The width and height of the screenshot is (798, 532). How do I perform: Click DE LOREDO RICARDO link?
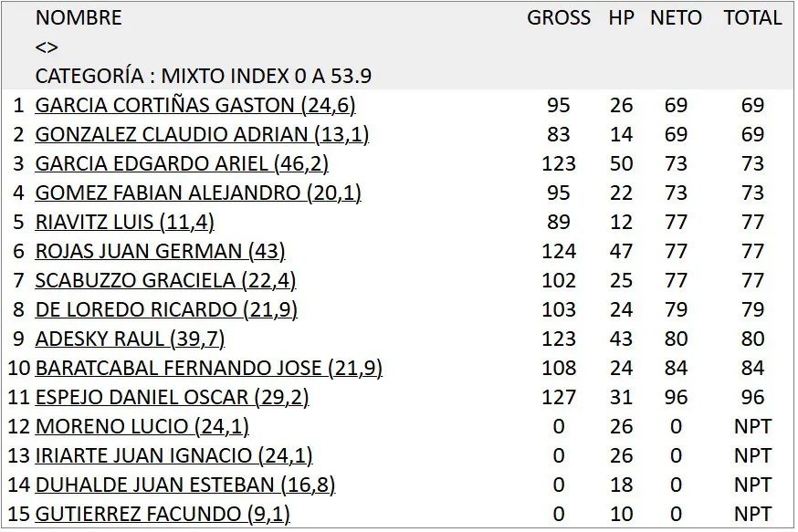(x=166, y=310)
